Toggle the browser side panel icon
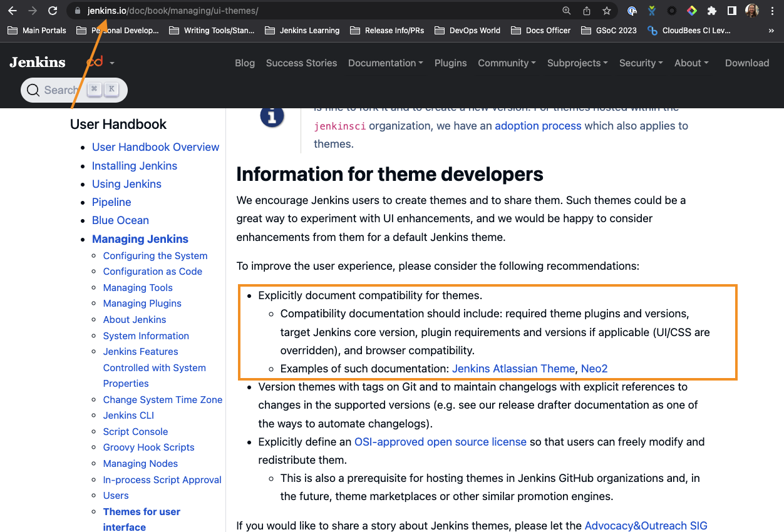 click(731, 11)
